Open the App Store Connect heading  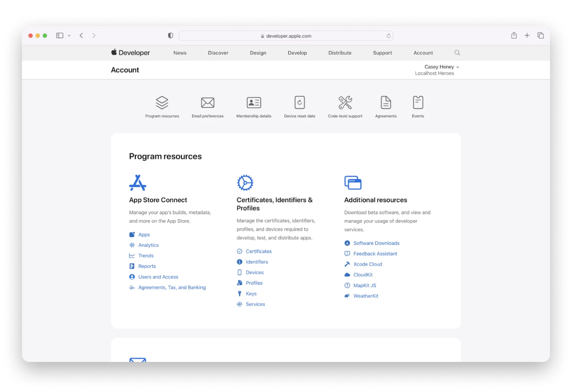pyautogui.click(x=158, y=200)
